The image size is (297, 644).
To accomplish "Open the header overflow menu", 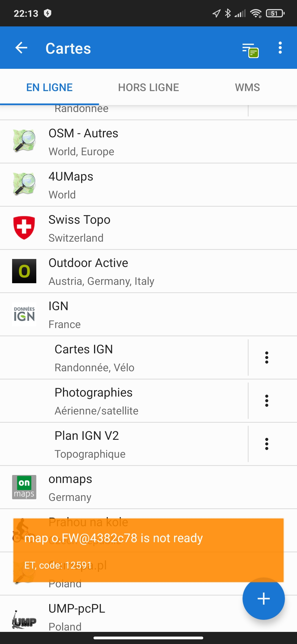I will [x=280, y=48].
